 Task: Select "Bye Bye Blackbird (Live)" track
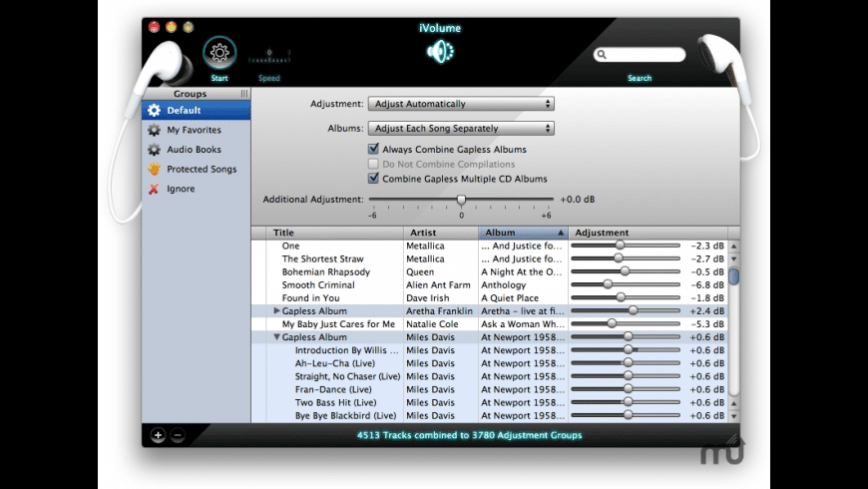point(345,415)
